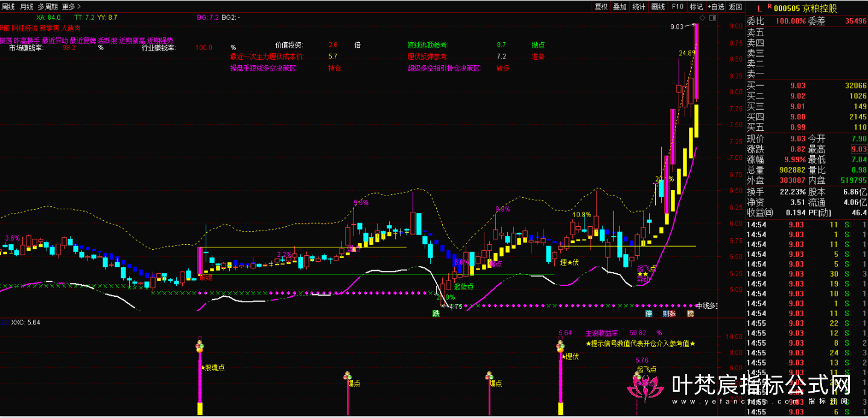Open the 多周期 multi-period view
The image size is (868, 418).
(48, 7)
